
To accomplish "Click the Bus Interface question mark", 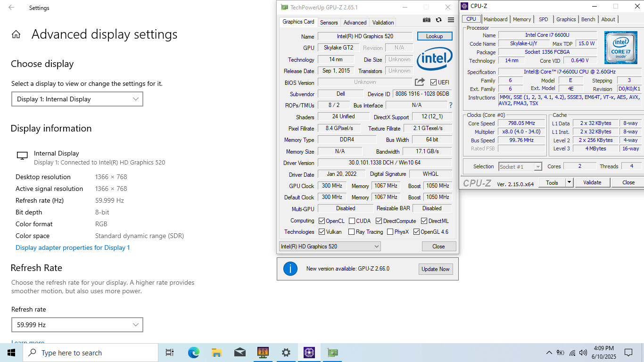I will click(x=451, y=105).
